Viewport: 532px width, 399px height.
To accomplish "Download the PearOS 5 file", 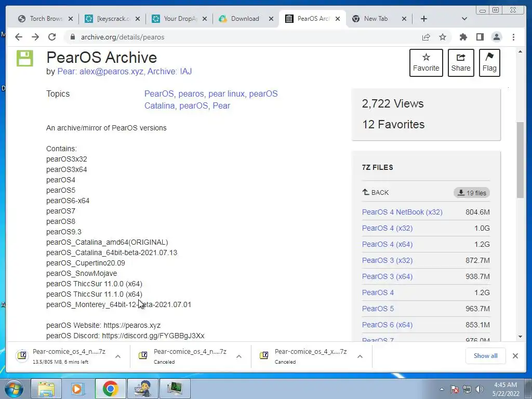I will [378, 309].
